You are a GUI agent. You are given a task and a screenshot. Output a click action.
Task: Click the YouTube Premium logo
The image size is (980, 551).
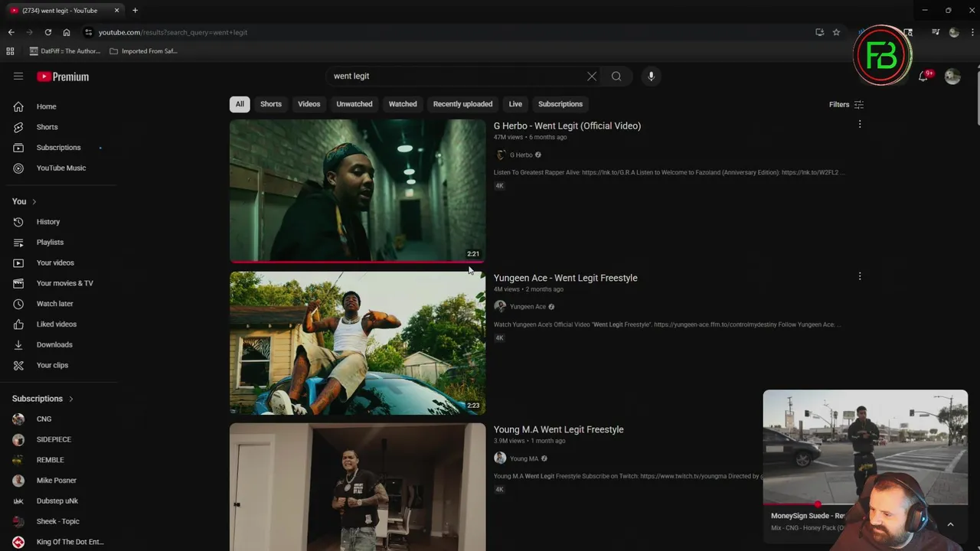click(63, 77)
